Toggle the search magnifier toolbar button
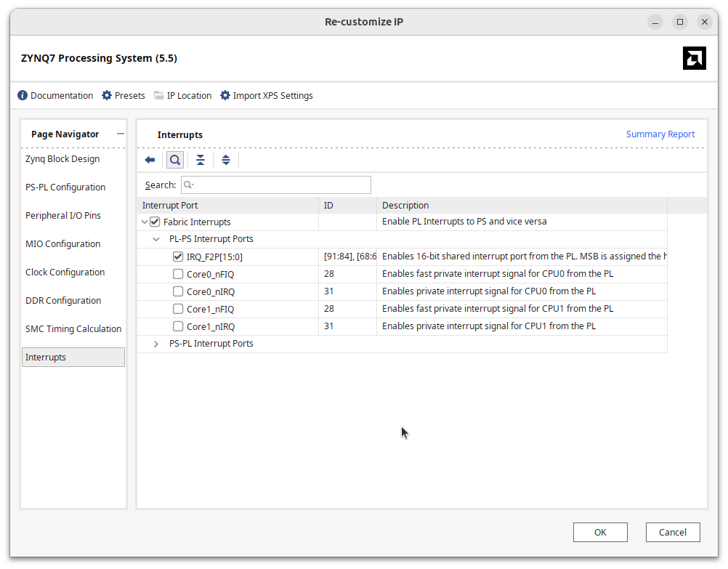 point(175,160)
